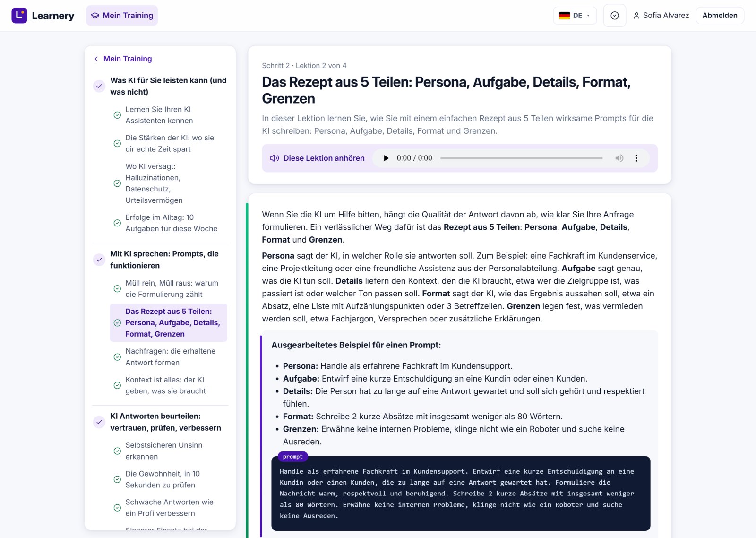Open lesson 'Nachfragen: die erhaltene Antwort formen'

tap(169, 357)
